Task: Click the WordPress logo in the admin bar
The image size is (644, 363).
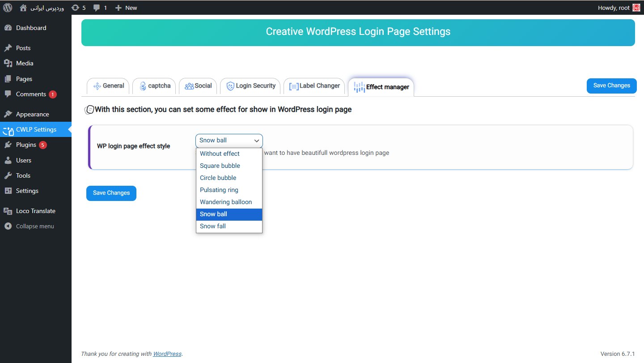Action: pyautogui.click(x=7, y=7)
